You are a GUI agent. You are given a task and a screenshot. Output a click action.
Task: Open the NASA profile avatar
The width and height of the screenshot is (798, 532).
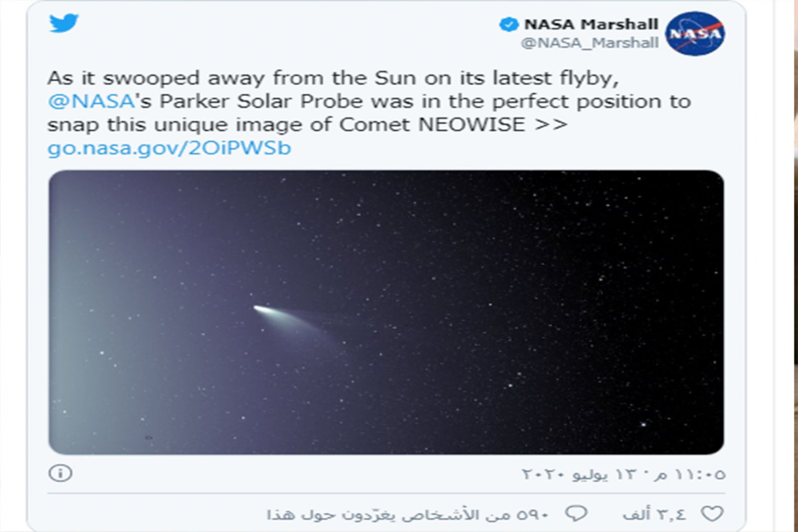tap(695, 33)
